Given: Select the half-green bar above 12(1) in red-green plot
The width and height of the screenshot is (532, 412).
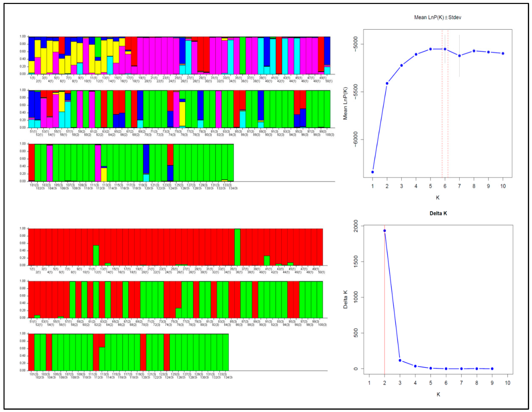Looking at the screenshot, I should (96, 255).
